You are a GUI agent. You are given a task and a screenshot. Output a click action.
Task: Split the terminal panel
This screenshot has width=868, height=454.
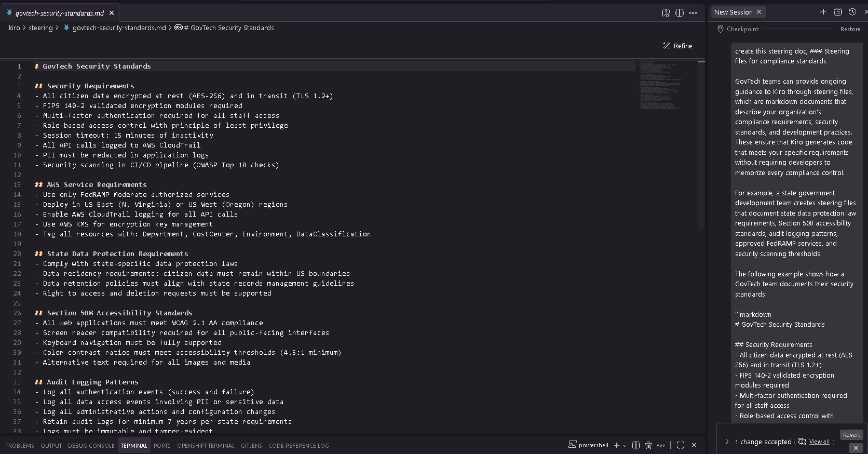635,445
